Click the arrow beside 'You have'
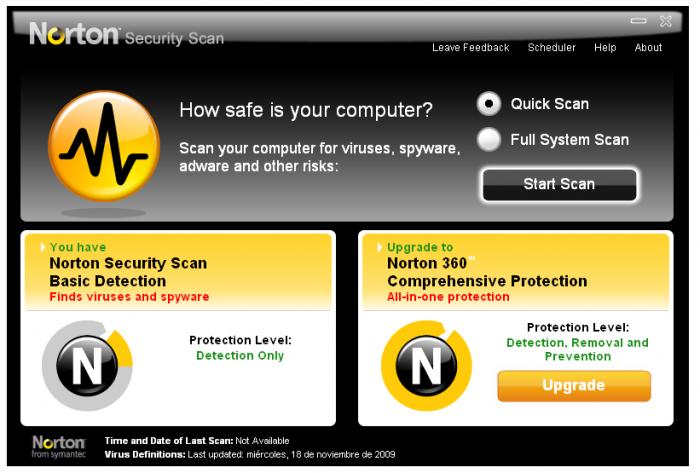700x473 pixels. click(x=42, y=246)
